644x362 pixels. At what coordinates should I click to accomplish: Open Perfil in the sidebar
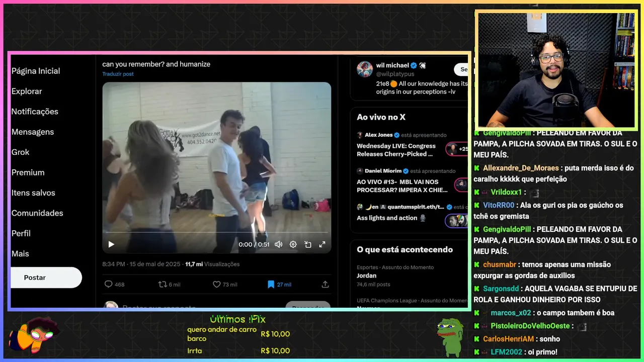(21, 233)
